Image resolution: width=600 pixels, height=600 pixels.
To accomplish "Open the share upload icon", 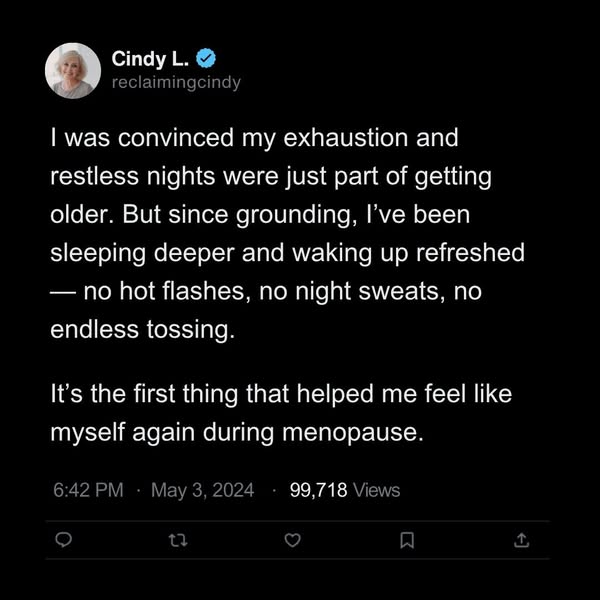I will pos(521,541).
